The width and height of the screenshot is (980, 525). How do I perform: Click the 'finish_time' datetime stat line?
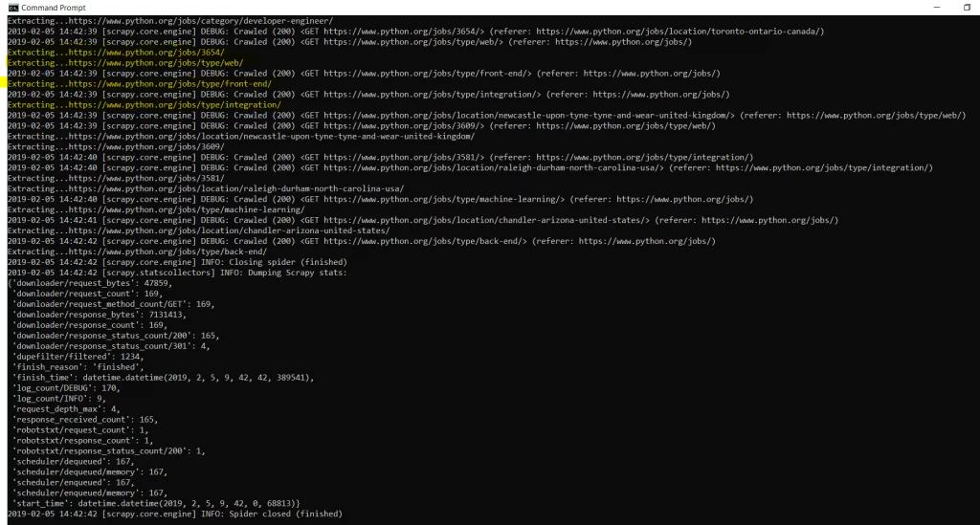click(163, 378)
